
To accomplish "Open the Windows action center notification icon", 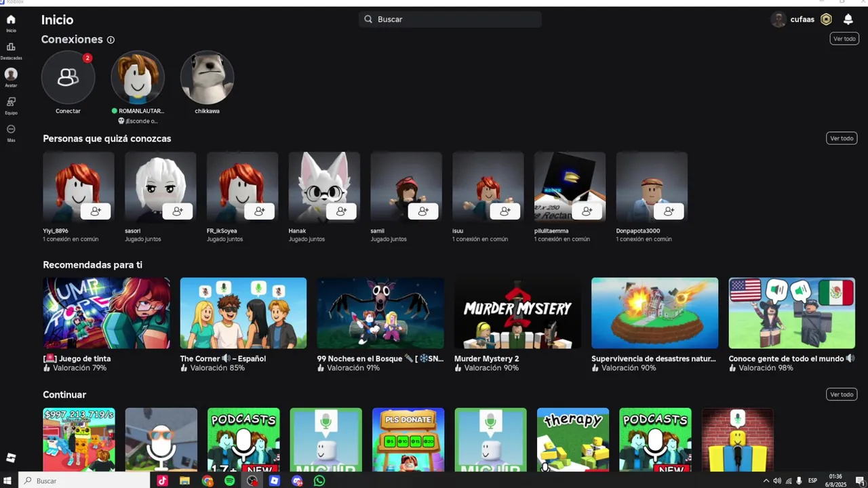I will (860, 481).
